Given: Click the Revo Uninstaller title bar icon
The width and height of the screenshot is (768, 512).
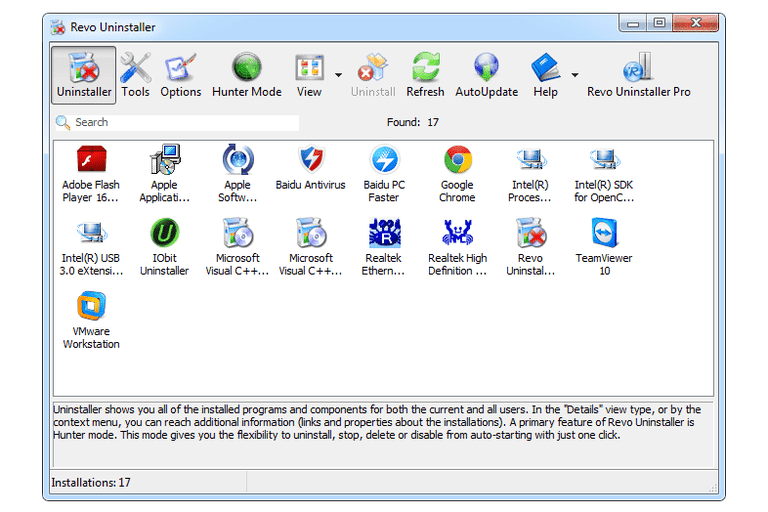Looking at the screenshot, I should (x=58, y=27).
